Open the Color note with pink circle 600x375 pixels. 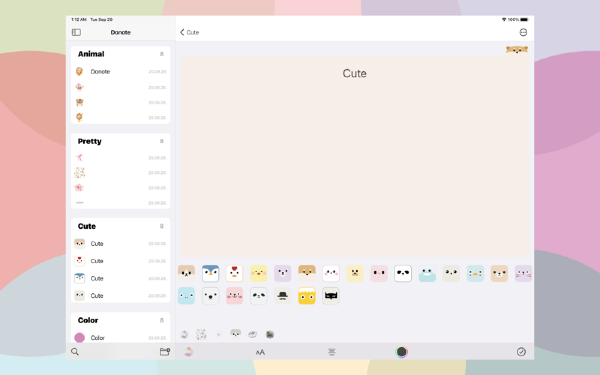coord(121,338)
